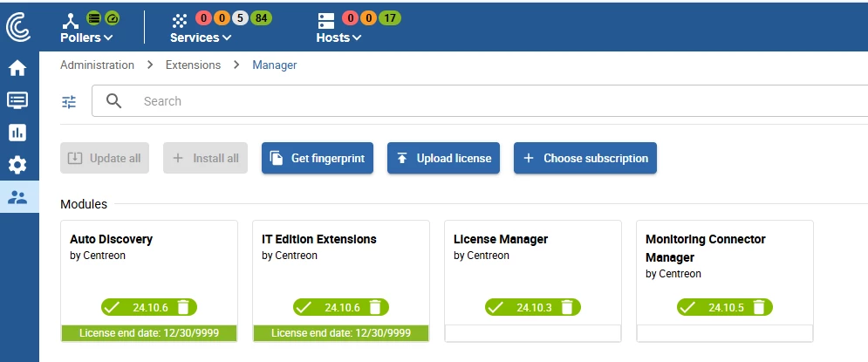Click IT Edition Extensions version 24.10.6 label
Viewport: 868px width, 362px height.
tap(342, 308)
